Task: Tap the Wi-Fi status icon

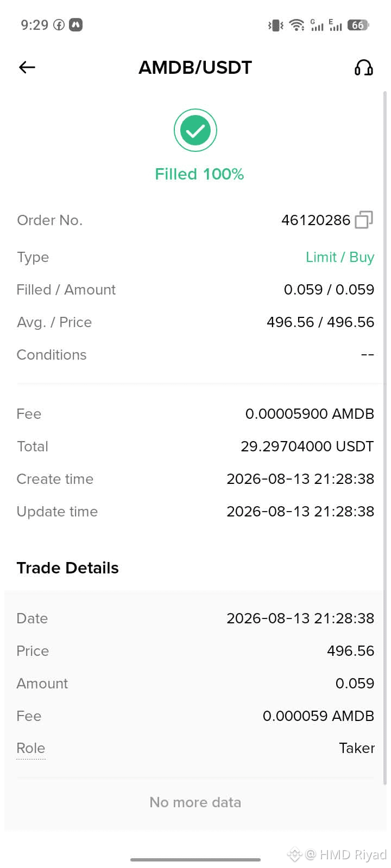Action: [297, 25]
